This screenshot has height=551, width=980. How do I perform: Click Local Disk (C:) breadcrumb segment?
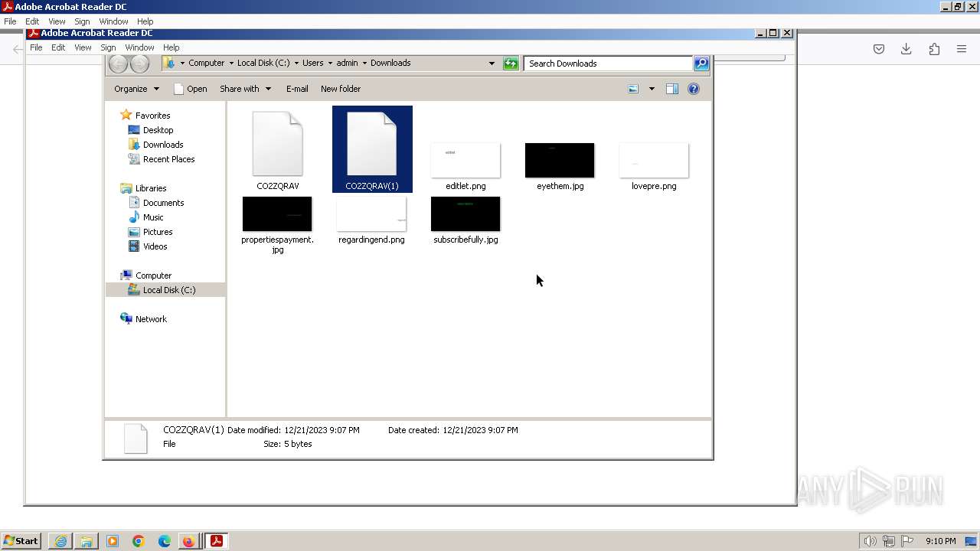pyautogui.click(x=263, y=63)
